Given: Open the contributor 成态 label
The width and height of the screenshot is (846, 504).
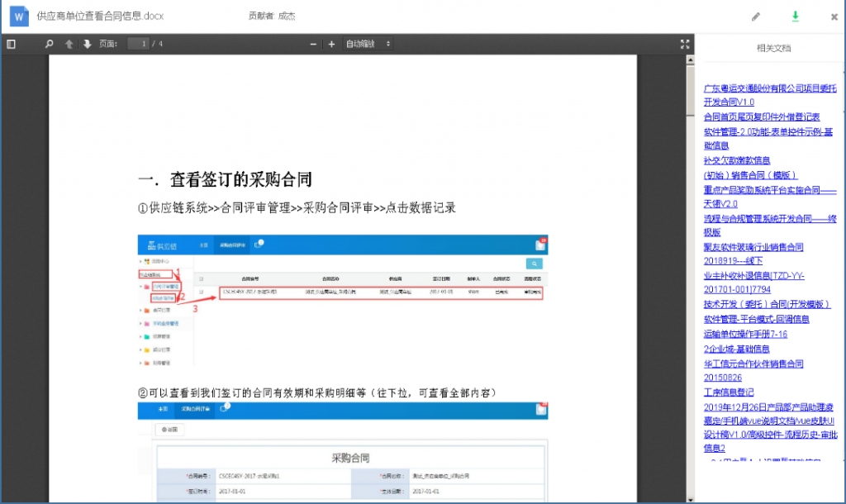Looking at the screenshot, I should point(287,16).
